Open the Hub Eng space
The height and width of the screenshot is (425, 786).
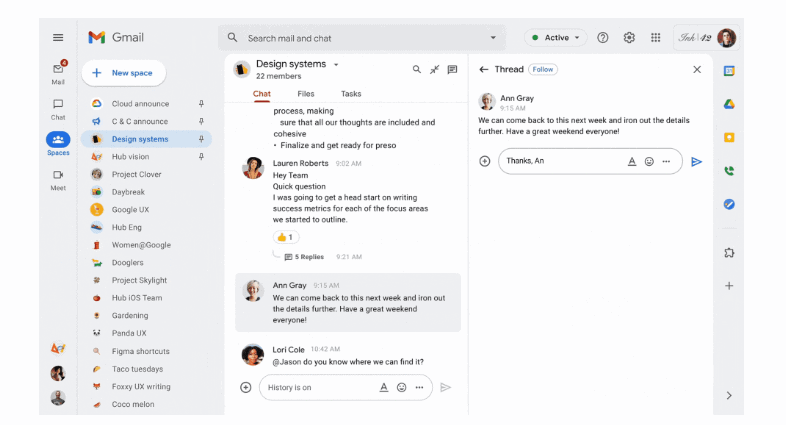(x=146, y=227)
